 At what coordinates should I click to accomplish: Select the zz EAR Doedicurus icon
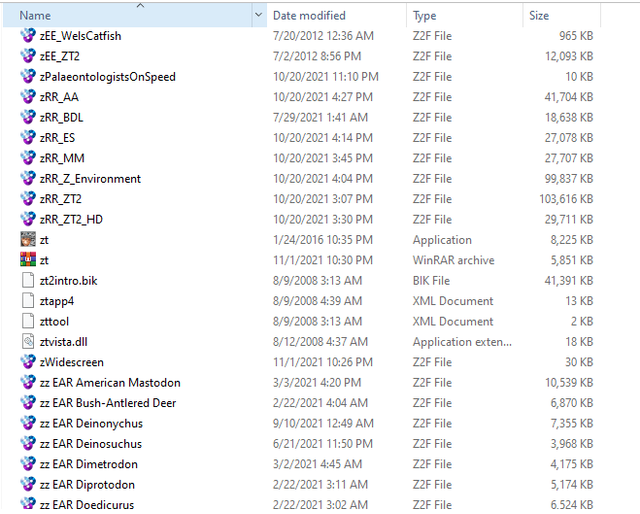[28, 504]
